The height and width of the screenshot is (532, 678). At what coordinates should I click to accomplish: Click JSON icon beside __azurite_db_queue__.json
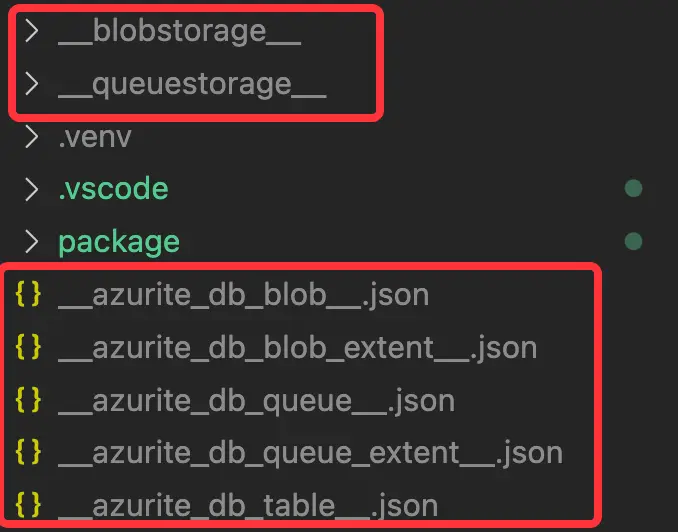pos(29,401)
